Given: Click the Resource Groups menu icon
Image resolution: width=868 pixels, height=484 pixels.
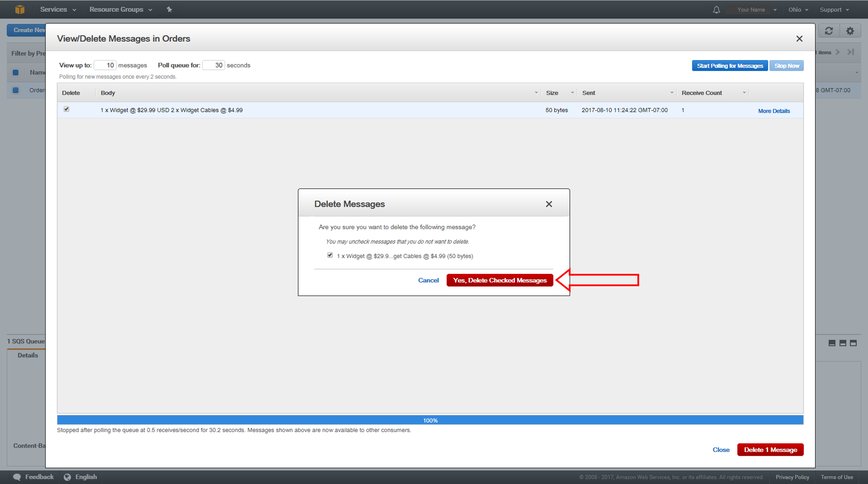Looking at the screenshot, I should click(x=147, y=9).
